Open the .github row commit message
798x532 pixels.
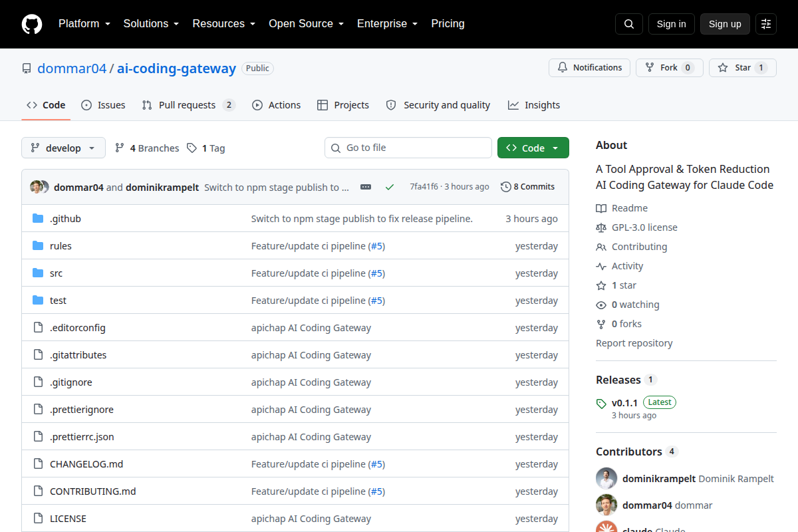[362, 219]
